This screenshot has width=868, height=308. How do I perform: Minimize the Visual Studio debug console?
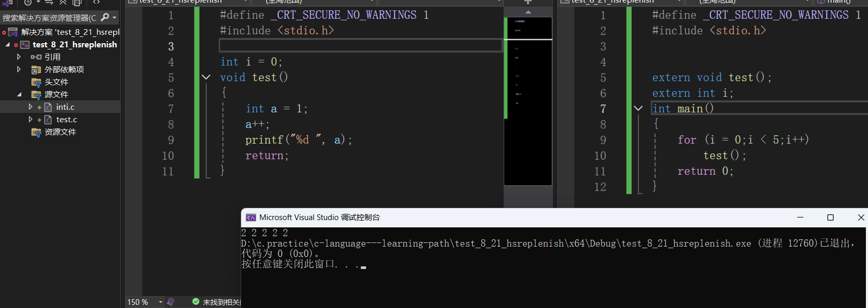pyautogui.click(x=800, y=217)
